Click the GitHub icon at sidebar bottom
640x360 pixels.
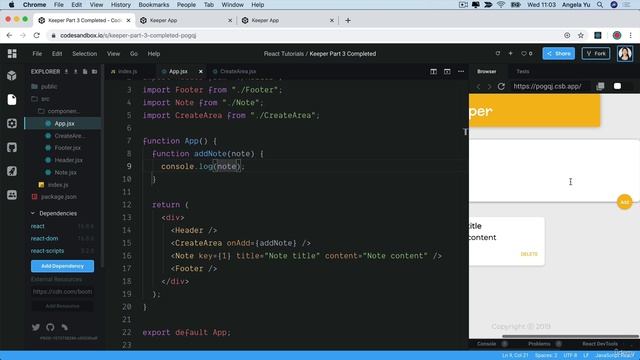point(50,327)
